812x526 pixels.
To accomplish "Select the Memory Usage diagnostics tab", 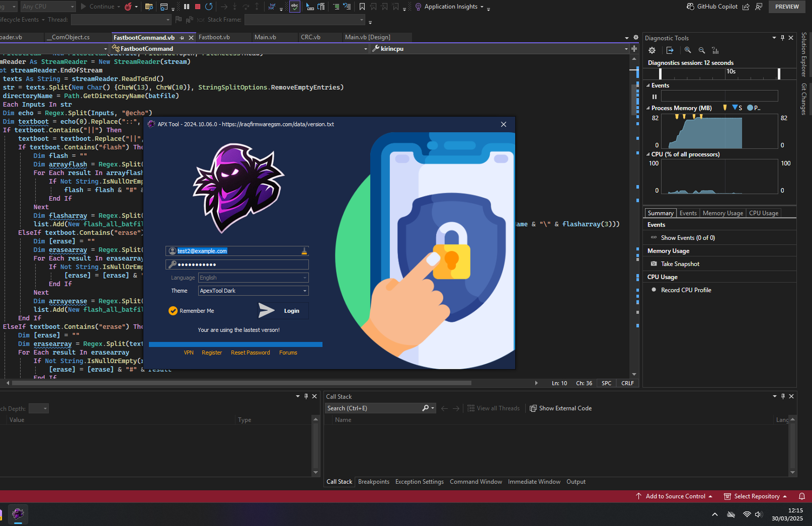I will (x=723, y=213).
